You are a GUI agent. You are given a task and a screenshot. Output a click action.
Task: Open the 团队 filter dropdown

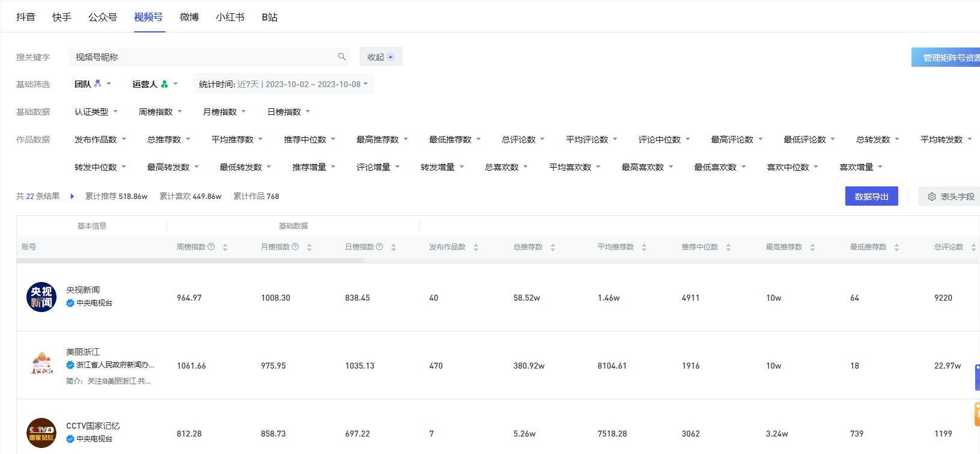(x=93, y=84)
